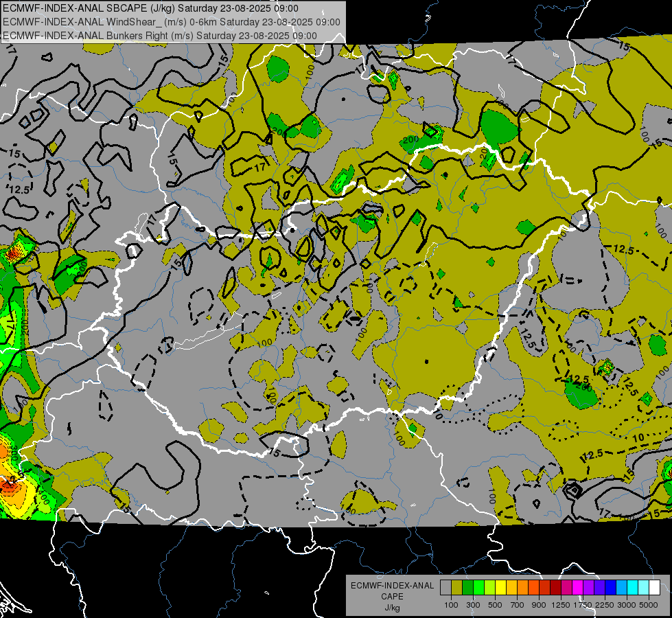Image resolution: width=672 pixels, height=618 pixels.
Task: Click the 2250 tick value in legend scale
Action: 605,605
